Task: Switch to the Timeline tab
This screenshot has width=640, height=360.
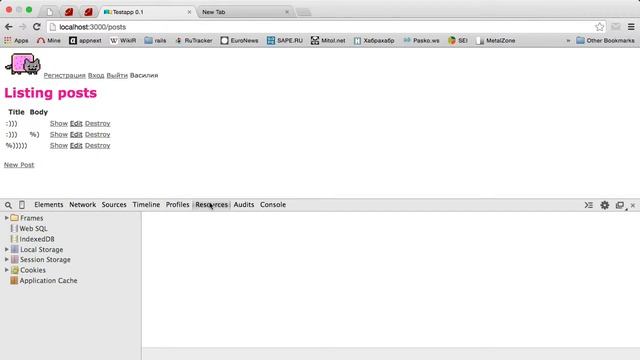Action: (146, 204)
